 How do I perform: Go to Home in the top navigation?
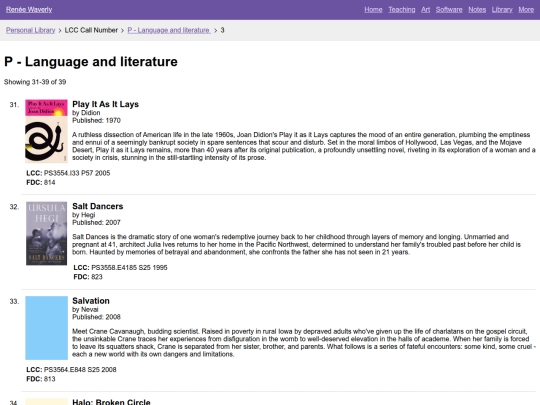pos(373,10)
